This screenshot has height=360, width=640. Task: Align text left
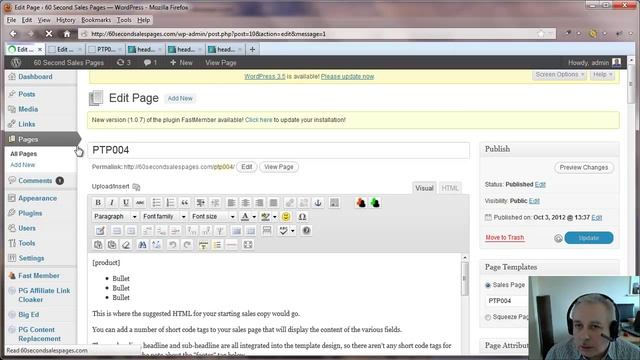click(x=231, y=203)
